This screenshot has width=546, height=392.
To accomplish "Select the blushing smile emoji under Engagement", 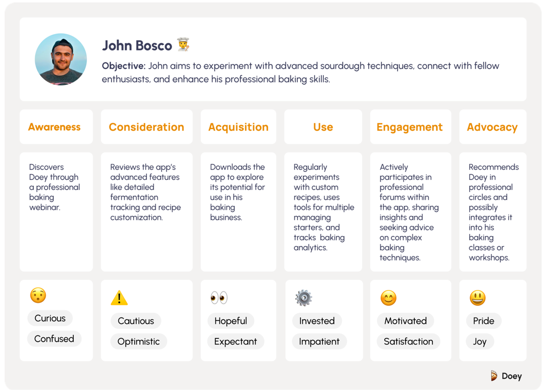I will [388, 298].
